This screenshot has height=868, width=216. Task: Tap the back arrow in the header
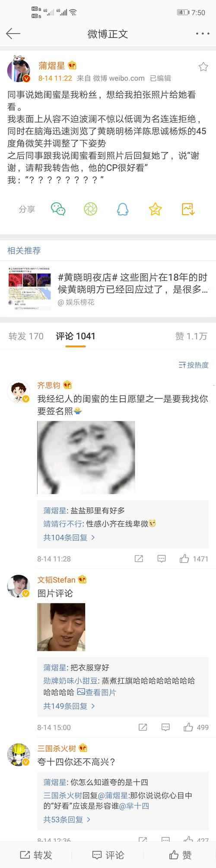click(x=13, y=34)
